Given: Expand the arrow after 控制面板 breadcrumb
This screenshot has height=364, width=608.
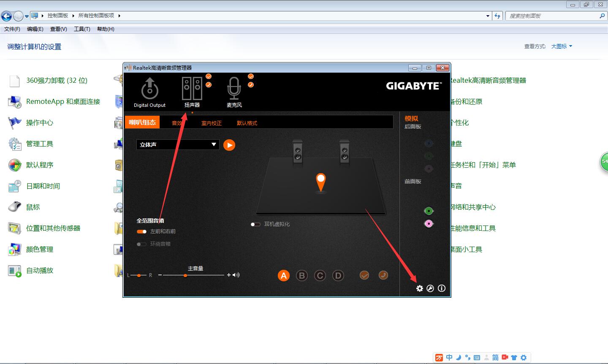Looking at the screenshot, I should (x=73, y=16).
